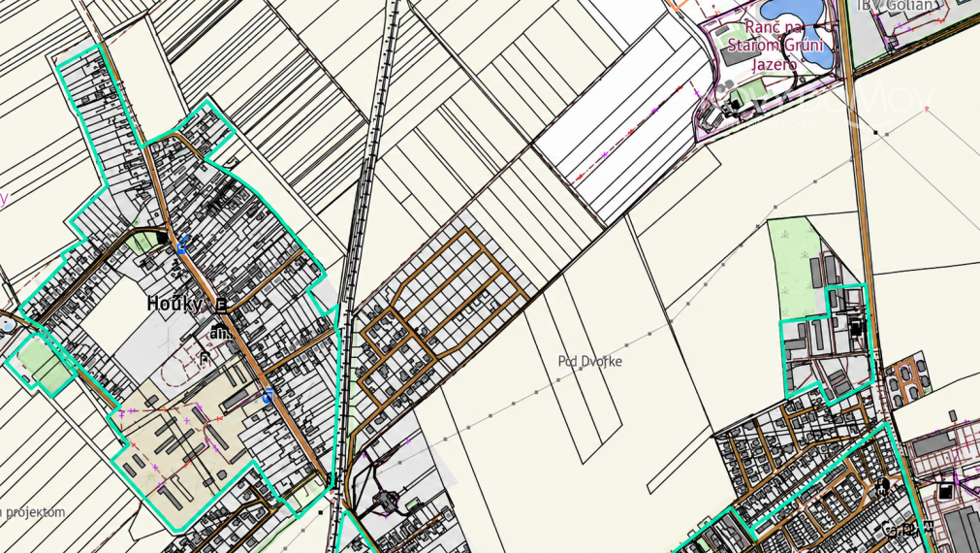Click the black square building symbol at lower right
Screen dimensions: 980x553
point(945,492)
